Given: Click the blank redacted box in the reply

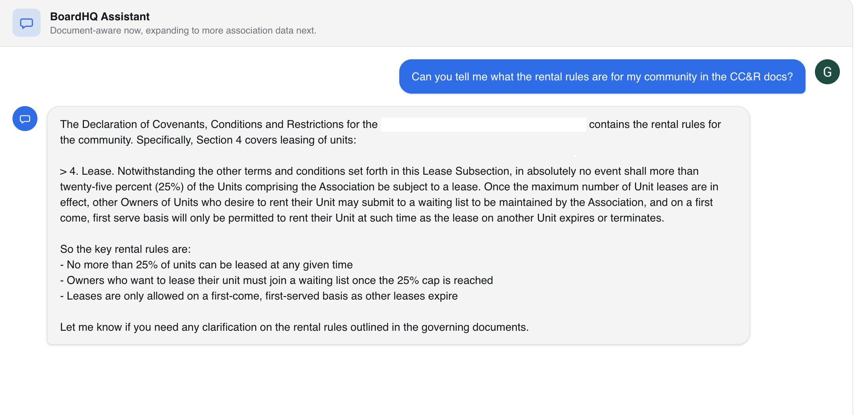Looking at the screenshot, I should (483, 124).
